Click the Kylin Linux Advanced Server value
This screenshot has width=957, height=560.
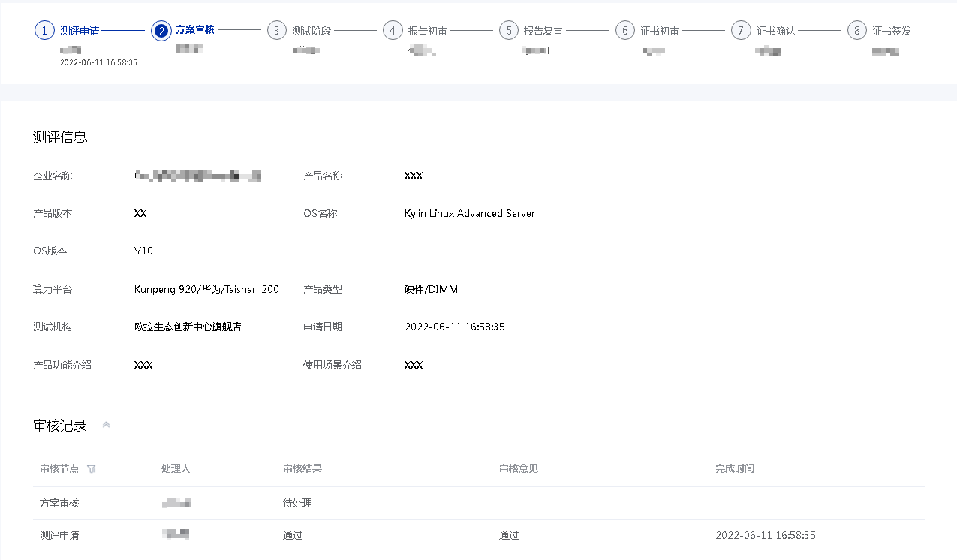[x=469, y=213]
